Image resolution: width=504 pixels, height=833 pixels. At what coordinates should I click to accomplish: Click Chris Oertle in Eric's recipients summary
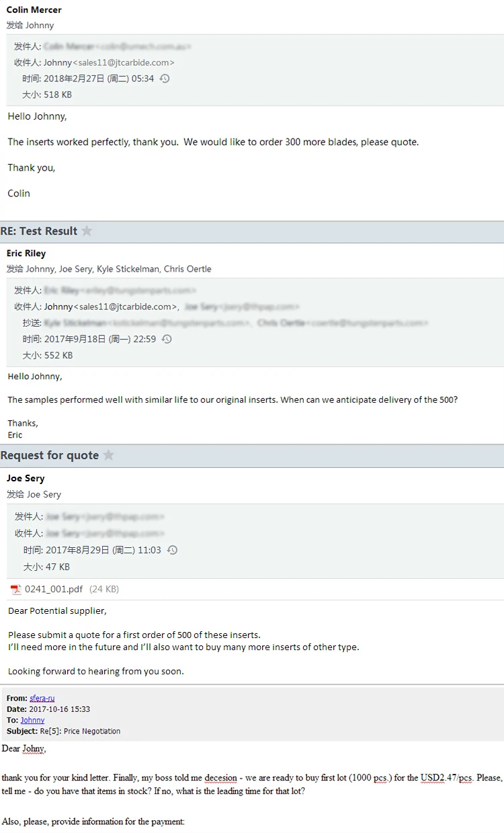click(187, 269)
